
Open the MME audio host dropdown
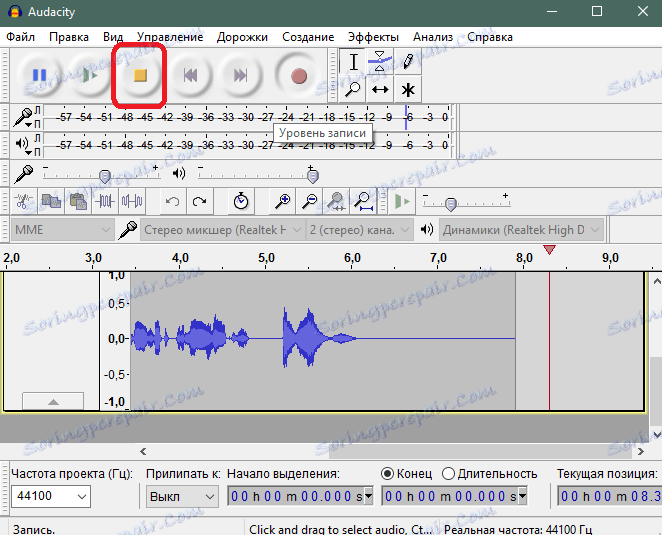(x=62, y=230)
